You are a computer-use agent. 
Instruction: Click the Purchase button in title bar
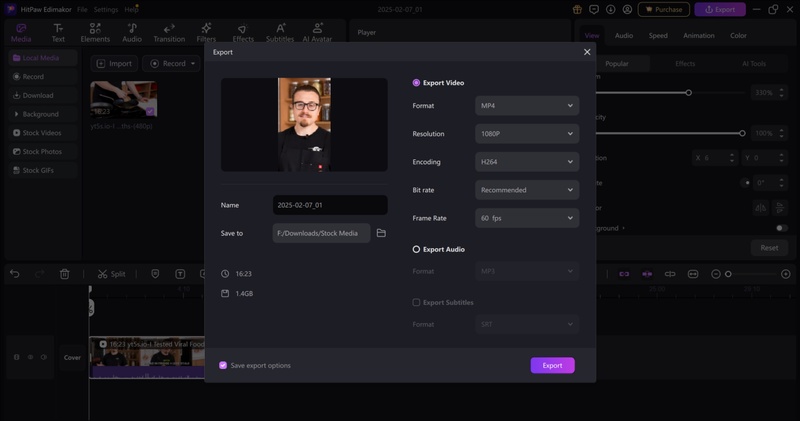point(663,9)
